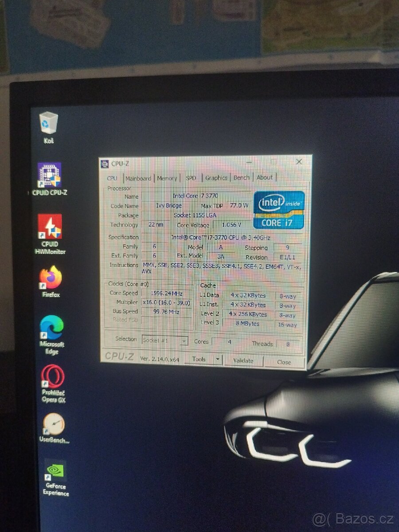This screenshot has height=532, width=399.
Task: Click the Cores value 4
Action: click(230, 342)
